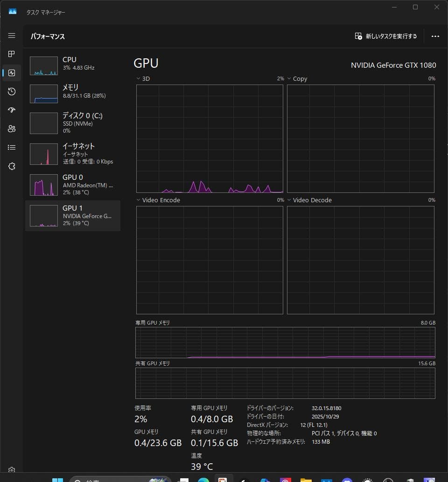The width and height of the screenshot is (448, 482).
Task: Select the イーサネット graph thumbnail
Action: tap(43, 154)
